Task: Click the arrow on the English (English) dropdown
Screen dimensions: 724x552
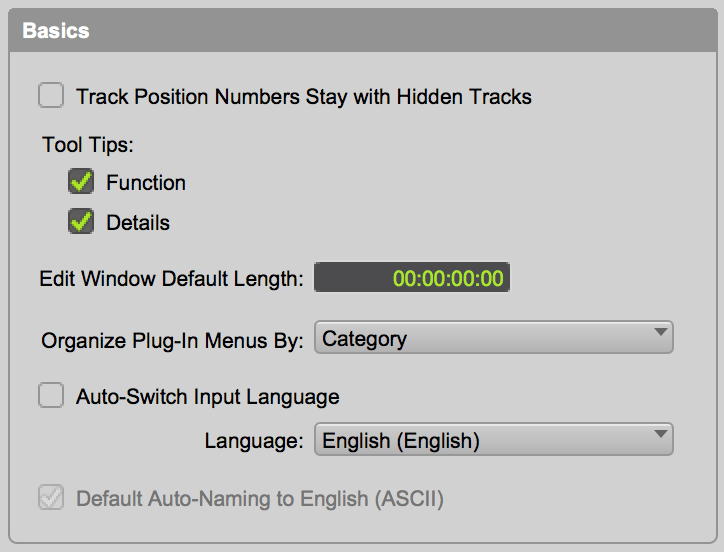Action: click(660, 435)
